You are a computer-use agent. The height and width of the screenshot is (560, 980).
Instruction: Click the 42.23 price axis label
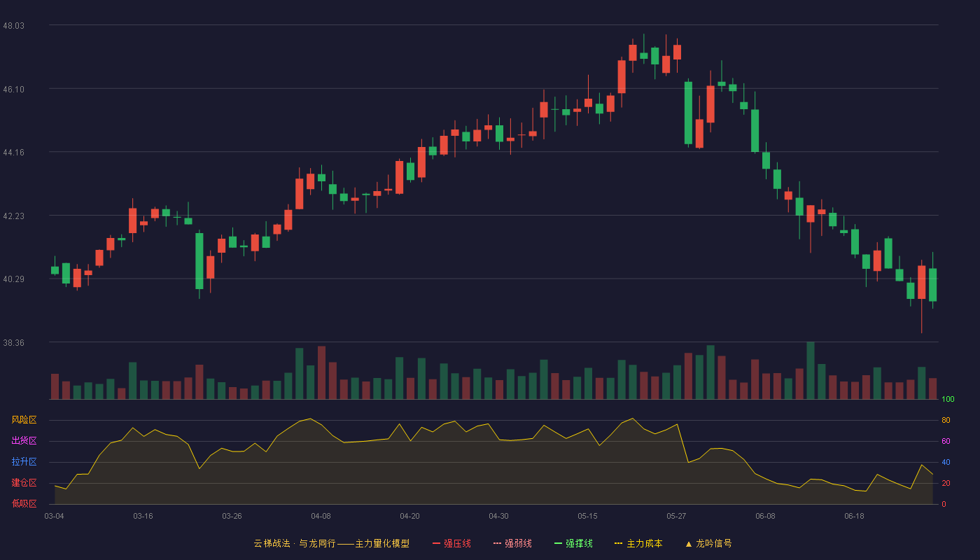[14, 216]
